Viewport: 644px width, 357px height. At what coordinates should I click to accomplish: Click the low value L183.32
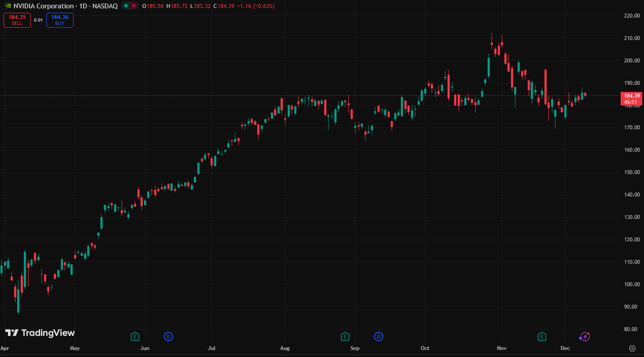[201, 6]
